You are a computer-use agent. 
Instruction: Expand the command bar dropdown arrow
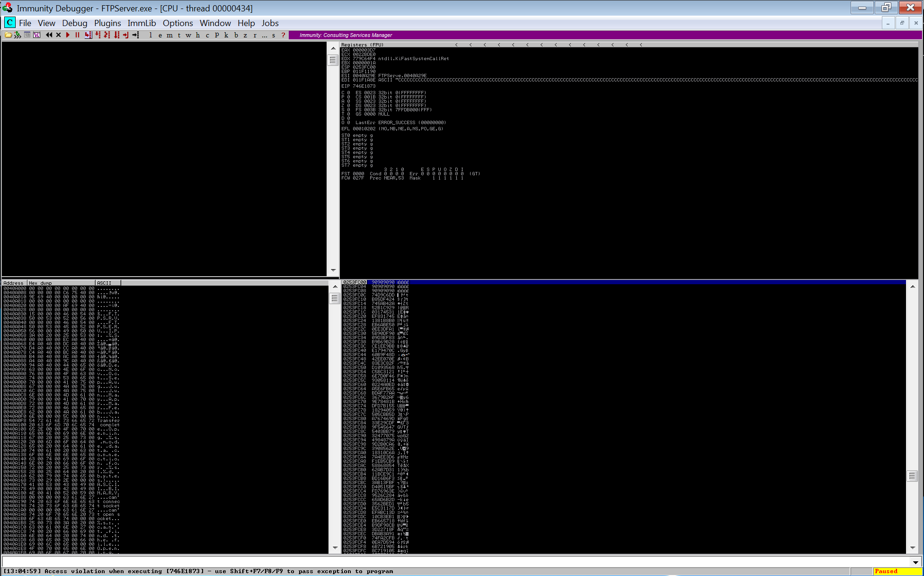915,562
